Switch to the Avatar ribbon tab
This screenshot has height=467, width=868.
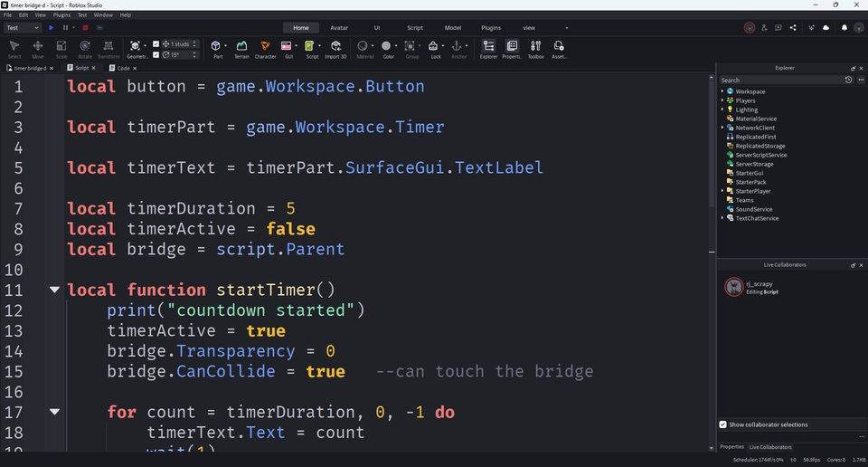[x=339, y=28]
